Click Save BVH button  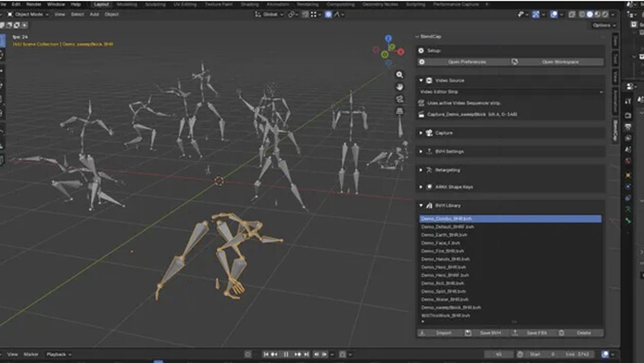point(486,333)
